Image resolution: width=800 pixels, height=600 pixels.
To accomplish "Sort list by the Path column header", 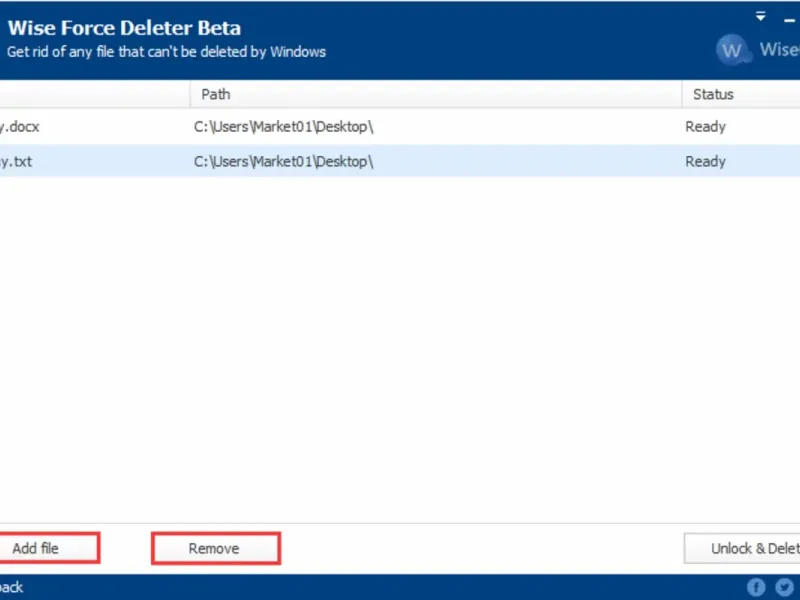I will click(x=215, y=94).
